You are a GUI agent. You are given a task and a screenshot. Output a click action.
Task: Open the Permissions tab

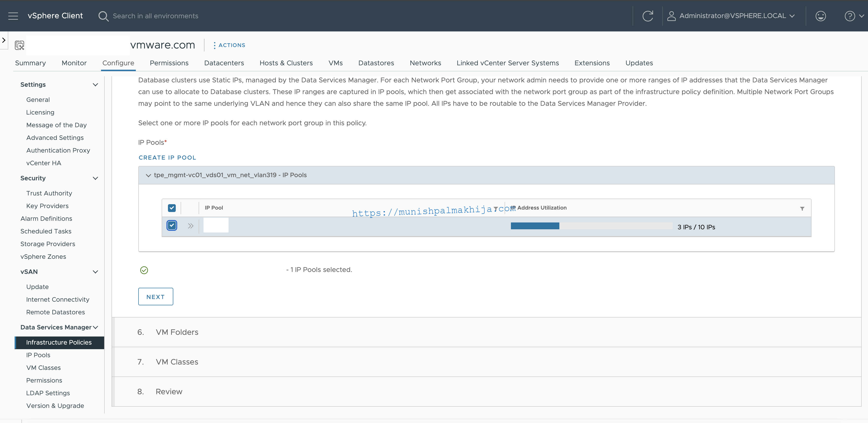click(169, 63)
